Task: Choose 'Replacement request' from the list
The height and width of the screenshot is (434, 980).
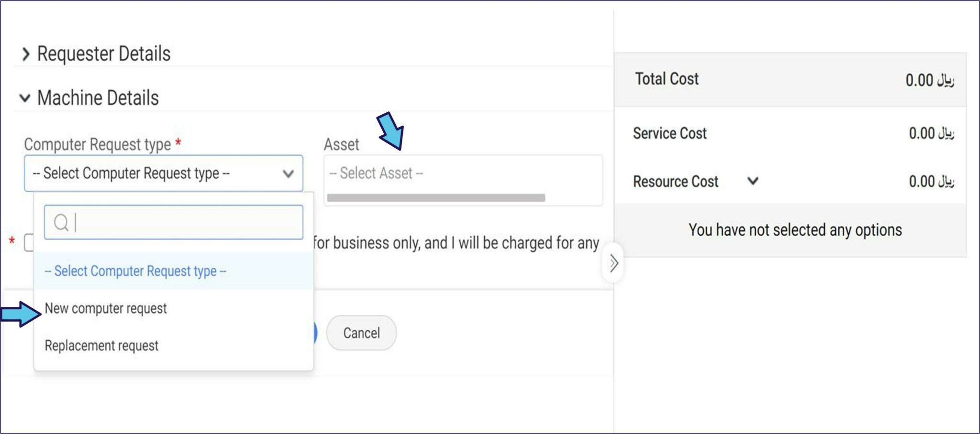Action: [101, 346]
